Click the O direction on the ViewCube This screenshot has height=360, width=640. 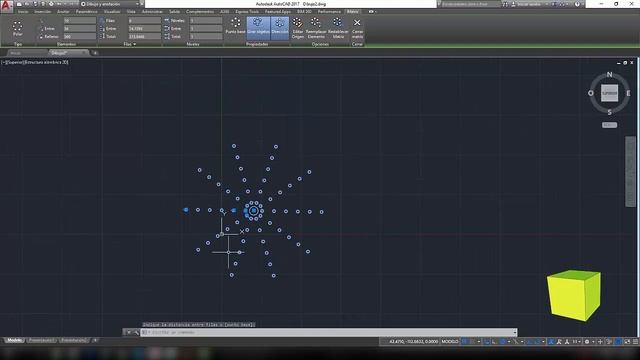(591, 93)
